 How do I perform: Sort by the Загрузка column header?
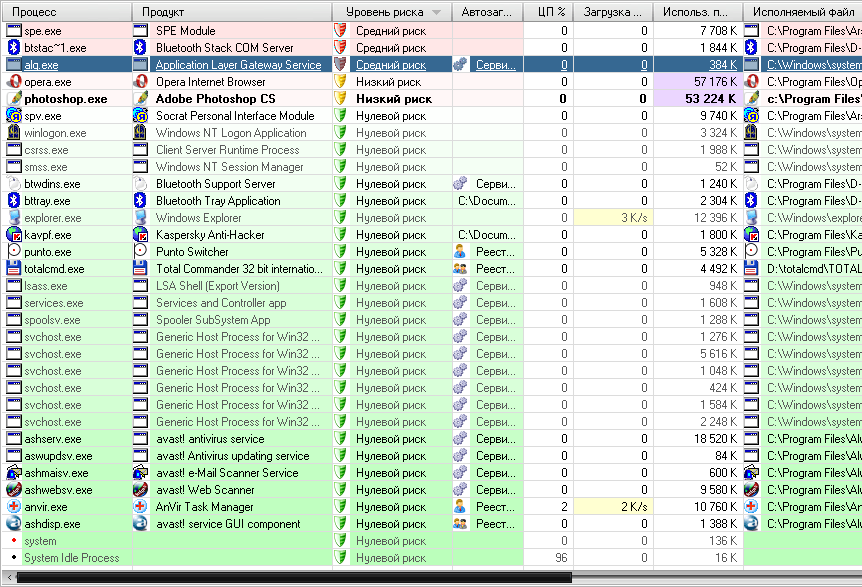point(613,12)
